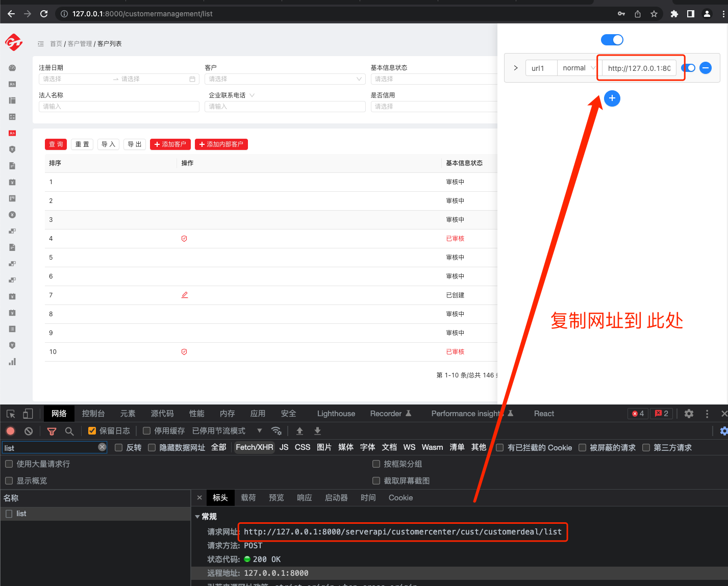Toggle the url1 rule enable switch
Screen dimensions: 728x586
click(x=688, y=68)
